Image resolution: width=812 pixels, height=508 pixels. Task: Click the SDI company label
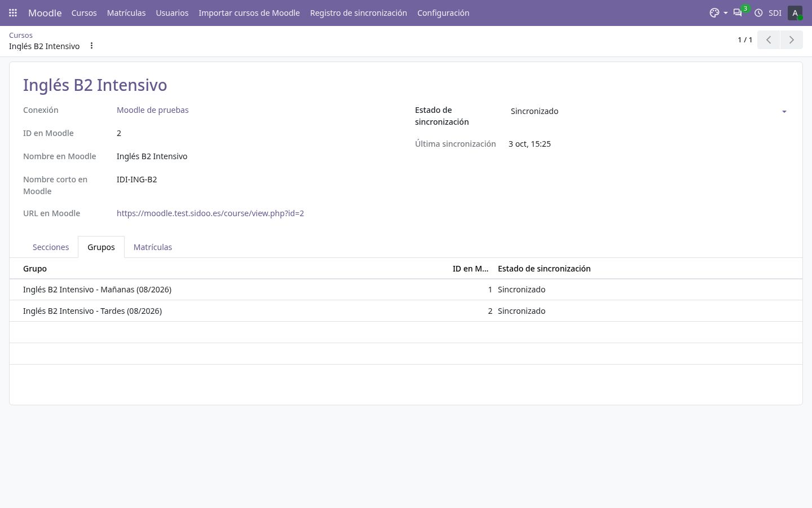[x=775, y=12]
